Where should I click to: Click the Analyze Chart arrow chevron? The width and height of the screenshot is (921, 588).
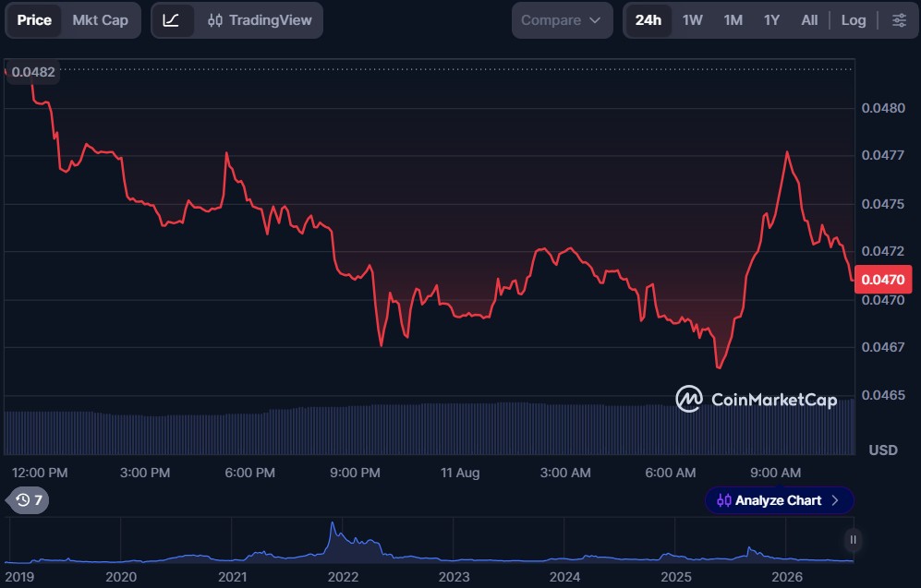(x=835, y=500)
